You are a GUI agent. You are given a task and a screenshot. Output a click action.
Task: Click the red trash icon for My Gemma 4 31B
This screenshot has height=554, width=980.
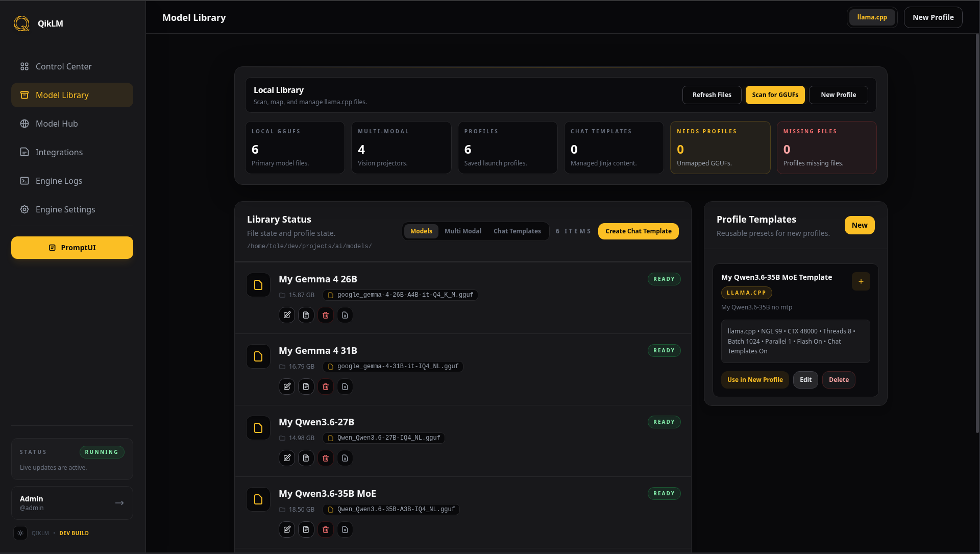click(x=326, y=387)
